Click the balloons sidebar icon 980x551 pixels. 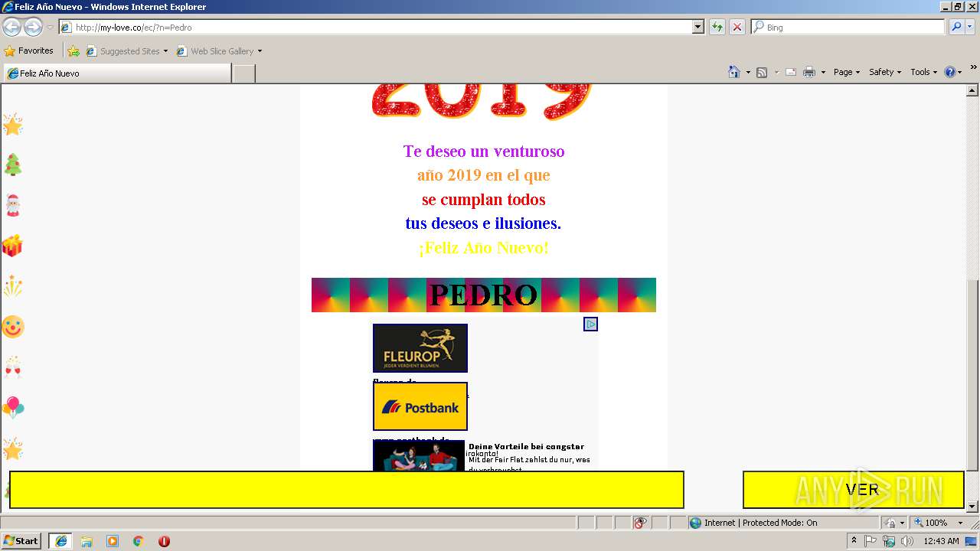tap(13, 408)
